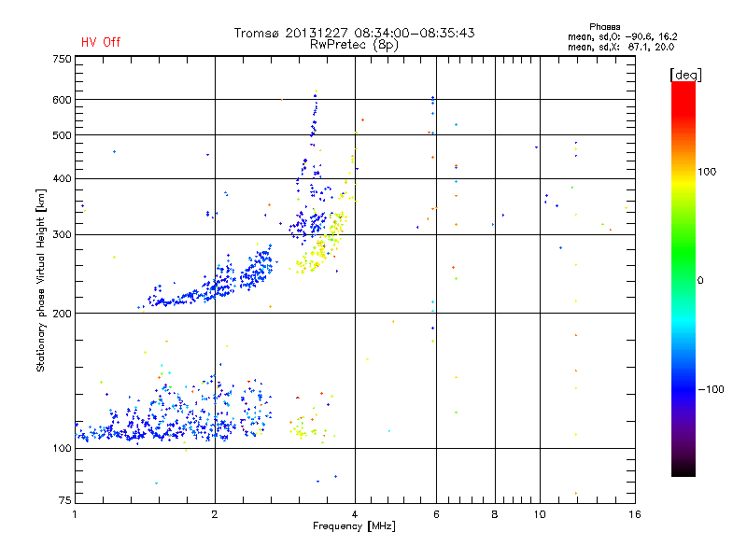Click the y-axis tick label '600'
This screenshot has width=747, height=560.
click(62, 100)
